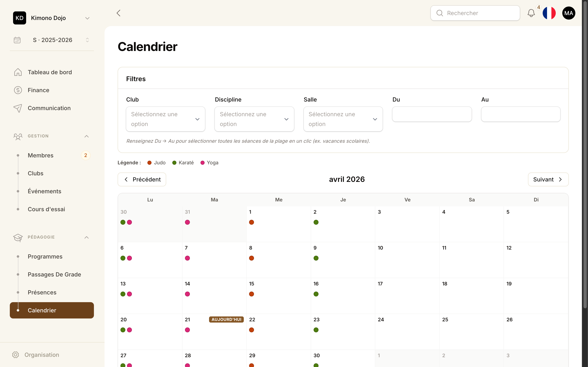Click the French flag language icon
This screenshot has width=588, height=367.
pyautogui.click(x=549, y=13)
